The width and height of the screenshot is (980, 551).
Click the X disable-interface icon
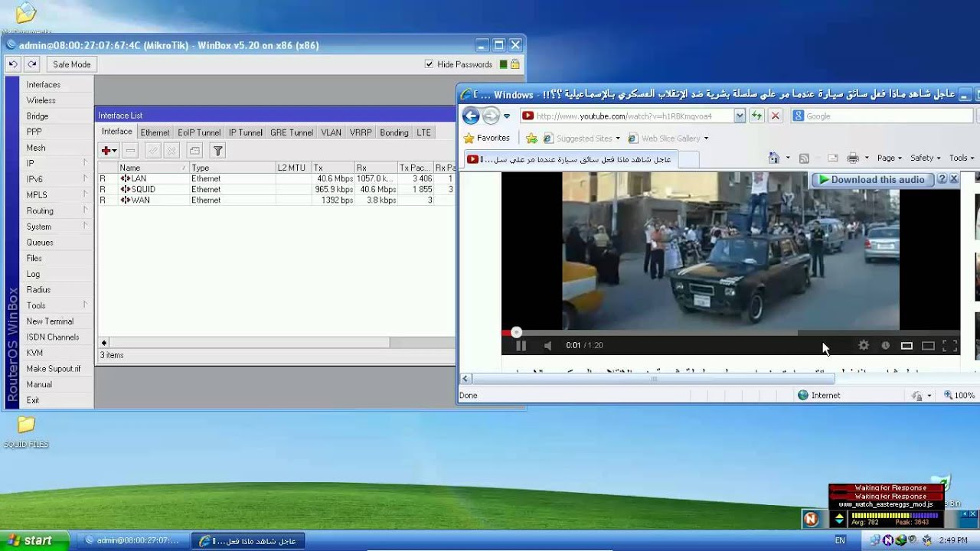(x=171, y=151)
